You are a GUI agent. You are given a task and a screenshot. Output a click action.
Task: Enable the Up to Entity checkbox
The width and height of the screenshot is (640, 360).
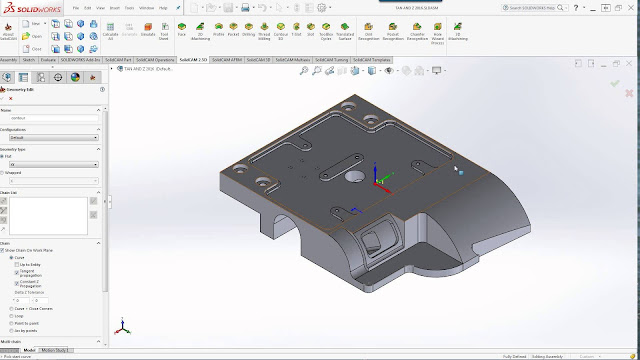17,264
